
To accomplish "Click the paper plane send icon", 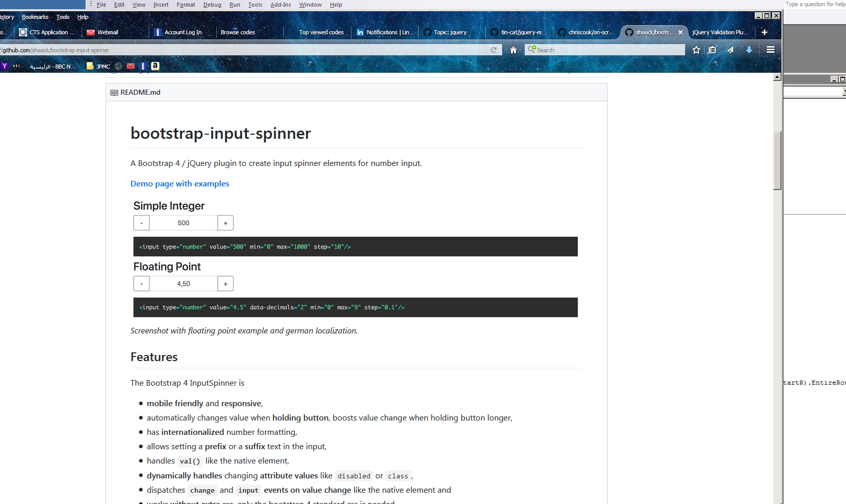I will [730, 50].
